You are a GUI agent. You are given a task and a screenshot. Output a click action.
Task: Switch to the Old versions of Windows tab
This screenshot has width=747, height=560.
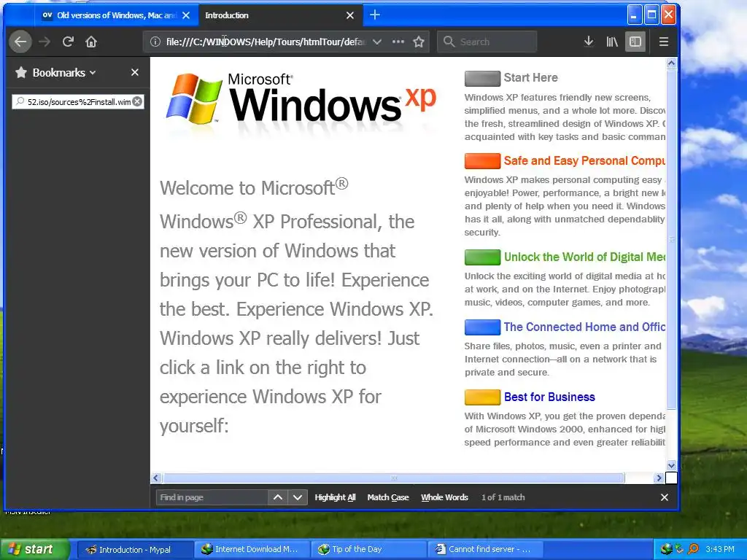111,15
